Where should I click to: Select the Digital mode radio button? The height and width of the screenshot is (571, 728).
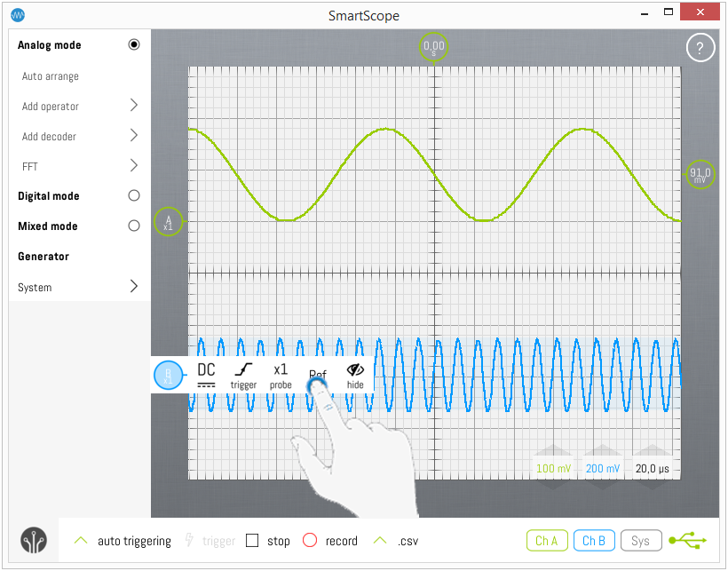click(x=134, y=196)
